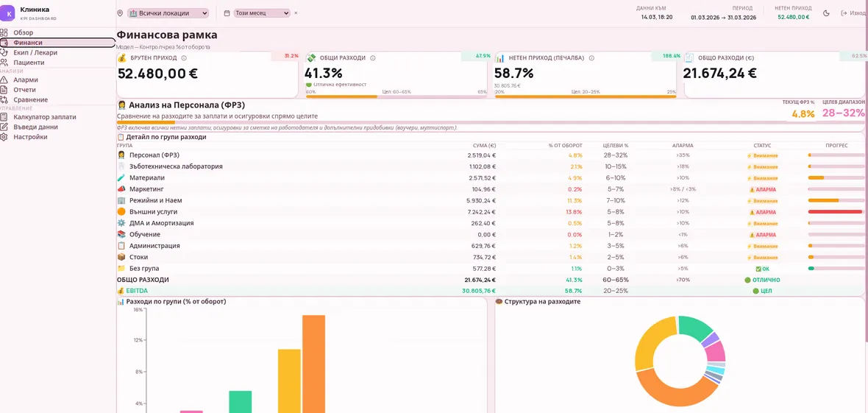Click the bar chart icon on Нетен приход card
Screen dimensions: 868x413
500,57
